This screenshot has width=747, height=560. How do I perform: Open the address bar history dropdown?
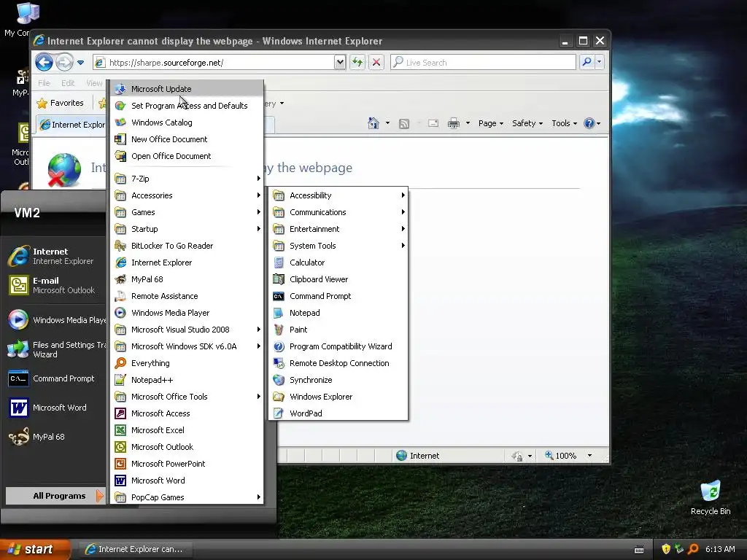tap(340, 62)
